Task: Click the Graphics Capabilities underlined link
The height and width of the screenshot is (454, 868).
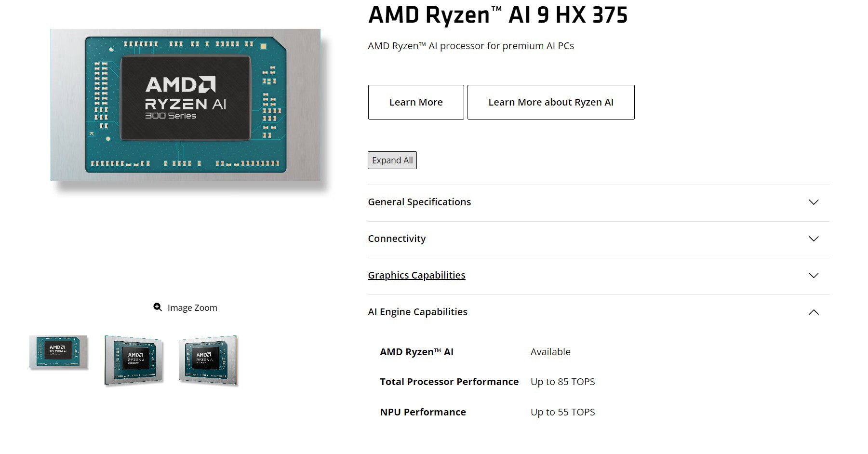Action: [416, 275]
